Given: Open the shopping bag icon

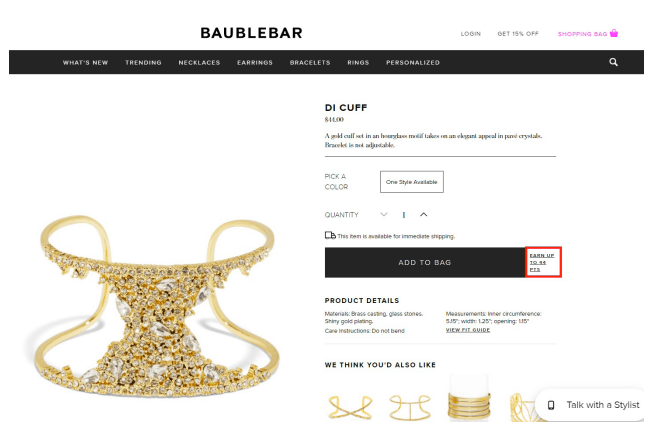Looking at the screenshot, I should [614, 33].
